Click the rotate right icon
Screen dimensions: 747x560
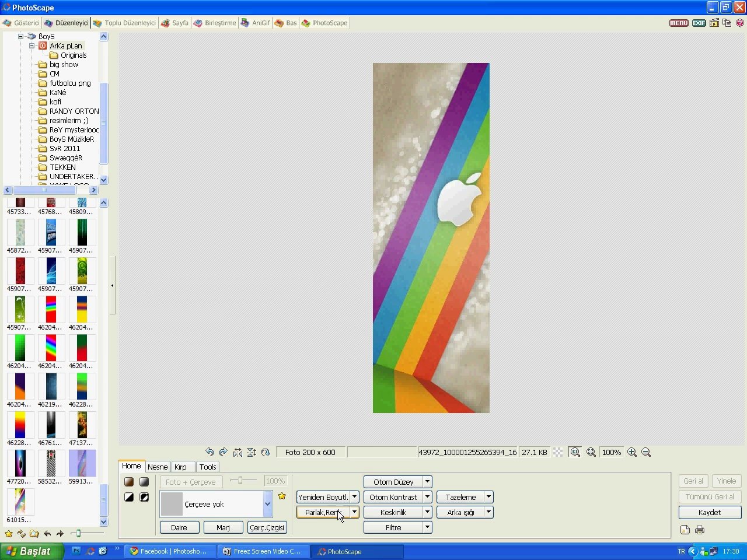click(223, 452)
